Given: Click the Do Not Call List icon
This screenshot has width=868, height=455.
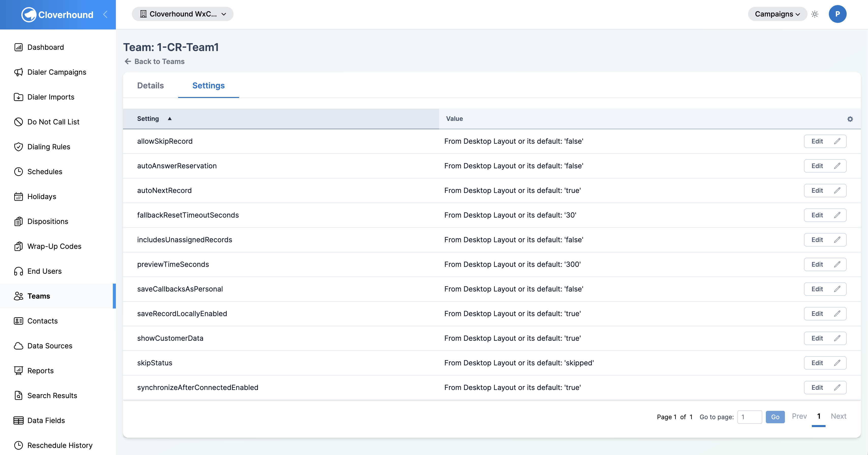Looking at the screenshot, I should (x=19, y=122).
